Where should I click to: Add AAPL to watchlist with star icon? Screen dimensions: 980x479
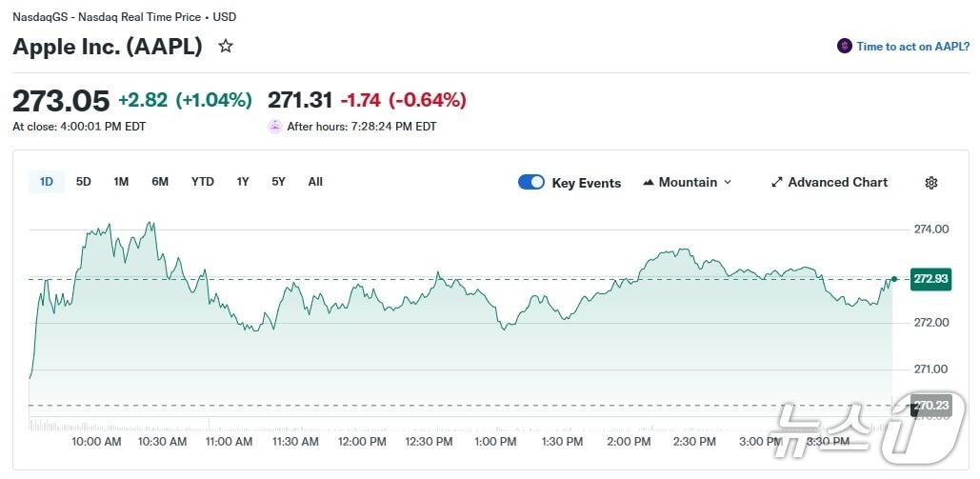pos(226,46)
